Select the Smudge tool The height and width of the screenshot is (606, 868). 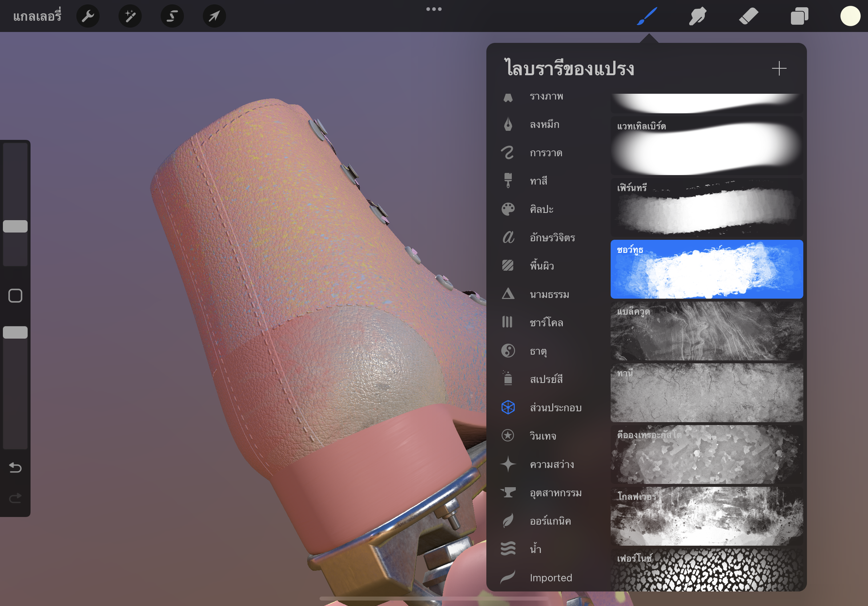pyautogui.click(x=698, y=16)
